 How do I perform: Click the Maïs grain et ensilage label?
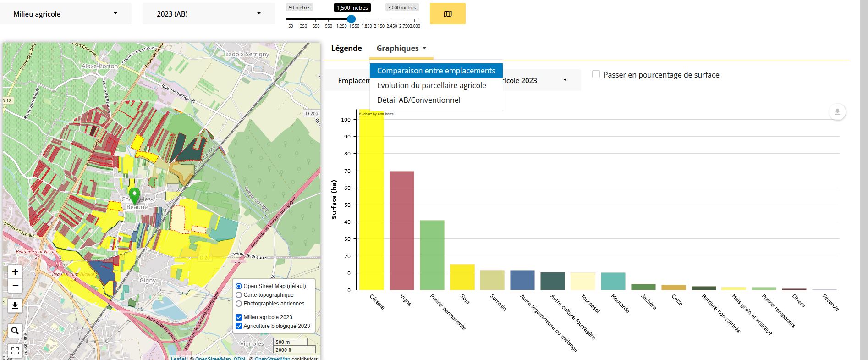coord(752,315)
